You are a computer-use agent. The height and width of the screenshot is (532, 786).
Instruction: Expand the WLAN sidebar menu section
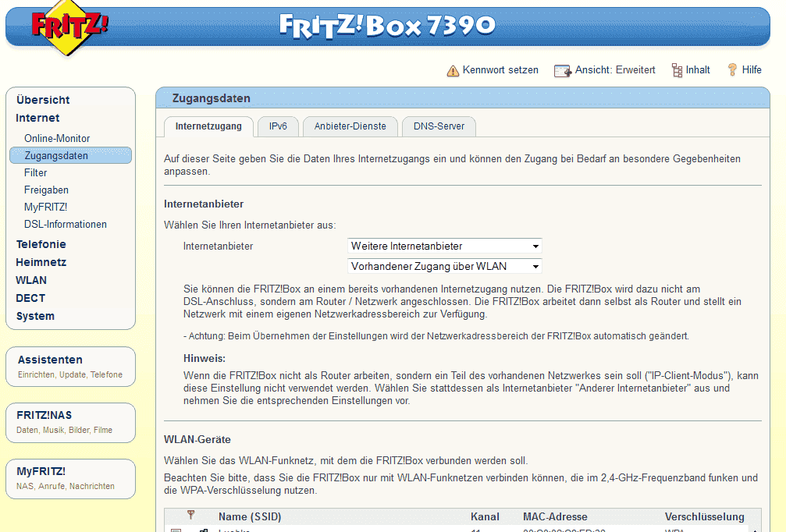pyautogui.click(x=31, y=280)
